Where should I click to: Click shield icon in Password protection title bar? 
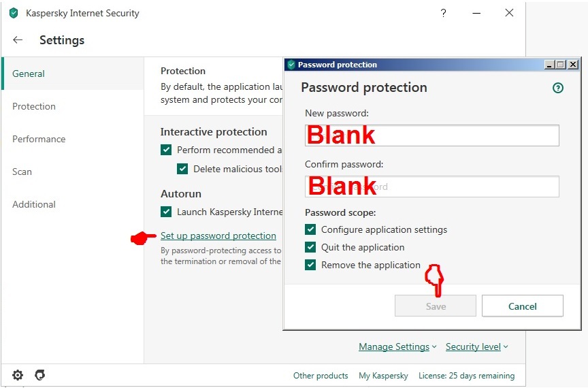tap(291, 65)
